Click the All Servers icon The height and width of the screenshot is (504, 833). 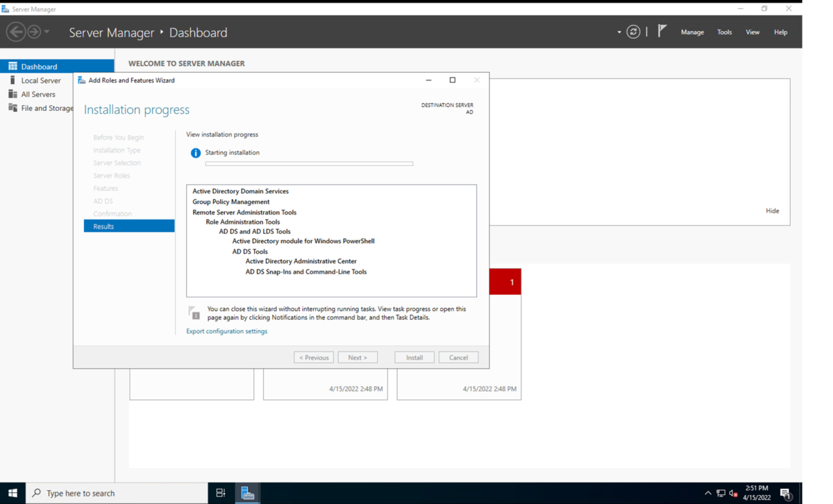pos(12,94)
